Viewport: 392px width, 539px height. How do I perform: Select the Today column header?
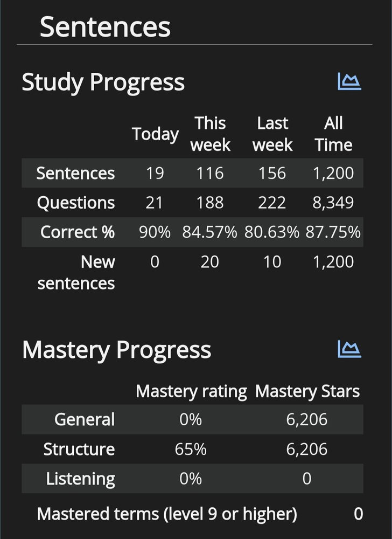point(155,134)
